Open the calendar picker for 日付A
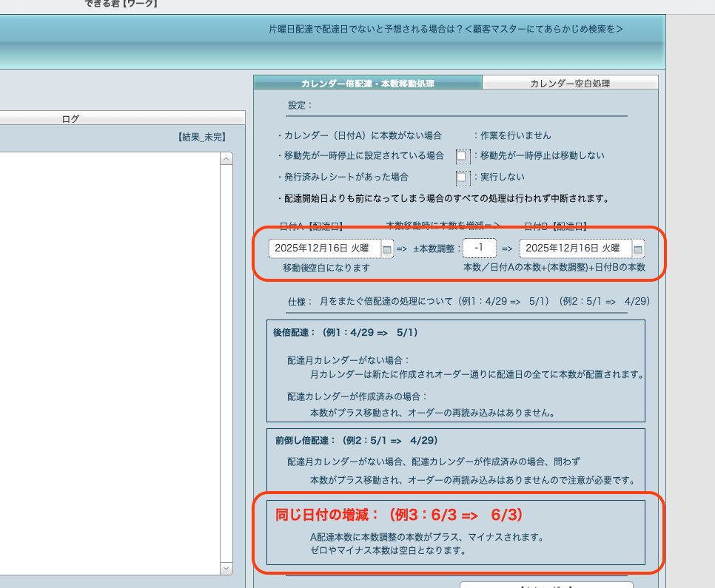 (x=386, y=249)
